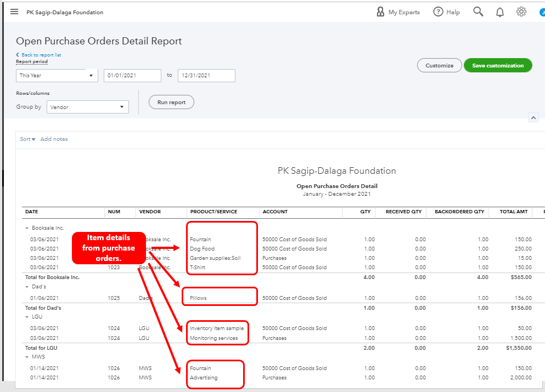The width and height of the screenshot is (545, 392).
Task: Click the My Experts icon
Action: pyautogui.click(x=380, y=12)
